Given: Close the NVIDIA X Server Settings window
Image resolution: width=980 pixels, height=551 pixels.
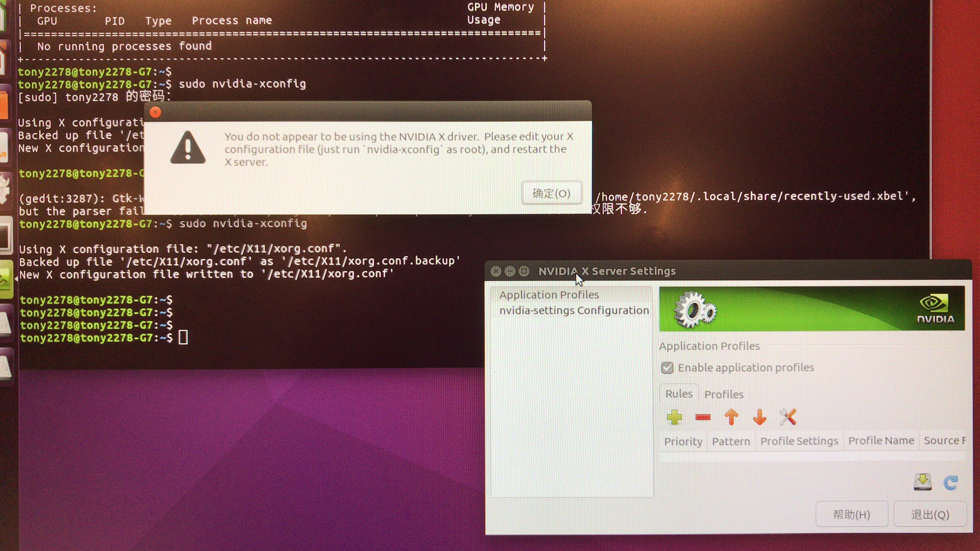Looking at the screenshot, I should click(496, 271).
